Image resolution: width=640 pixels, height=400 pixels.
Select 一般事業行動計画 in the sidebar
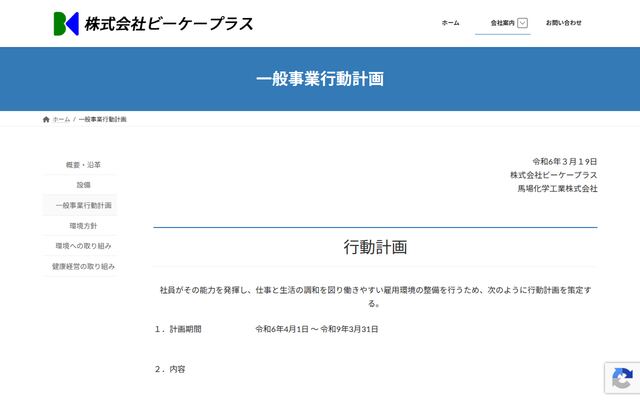click(83, 205)
